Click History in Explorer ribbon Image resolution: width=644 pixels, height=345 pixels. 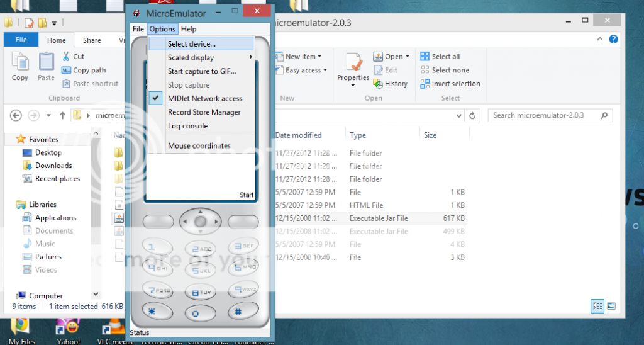point(390,84)
